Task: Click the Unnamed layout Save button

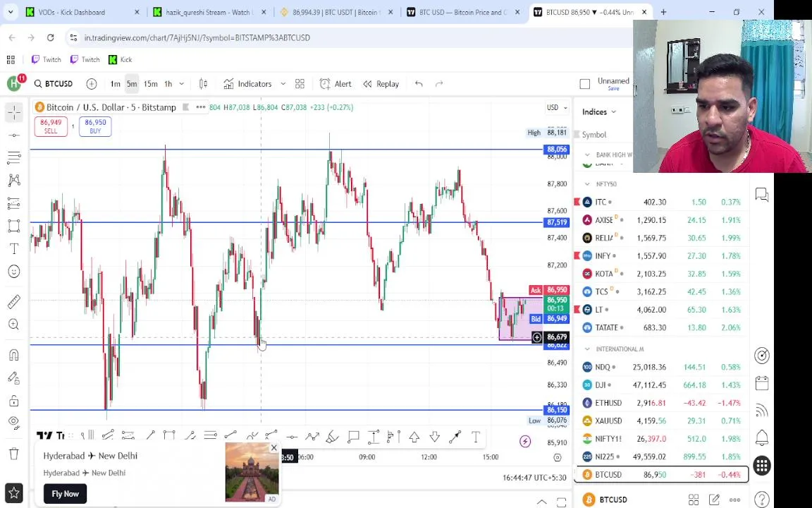Action: [614, 89]
